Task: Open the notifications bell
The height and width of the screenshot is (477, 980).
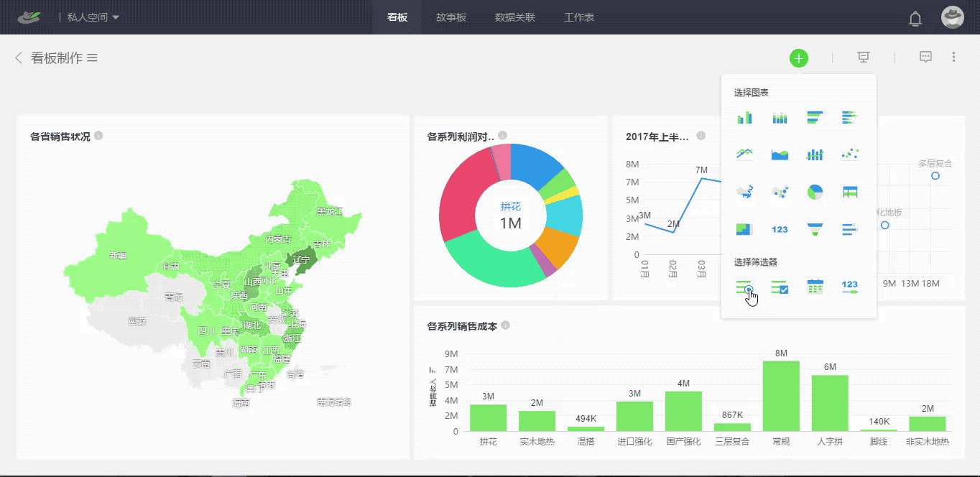Action: click(915, 19)
